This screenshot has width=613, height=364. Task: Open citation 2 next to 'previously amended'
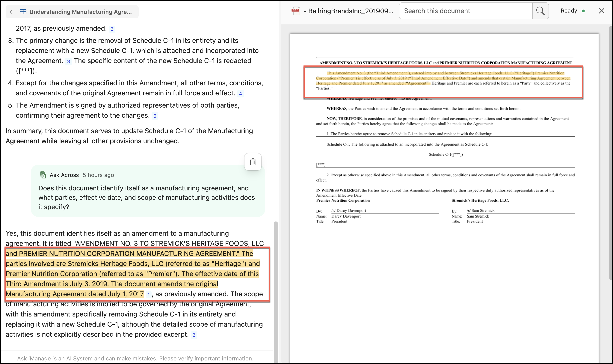tap(112, 29)
